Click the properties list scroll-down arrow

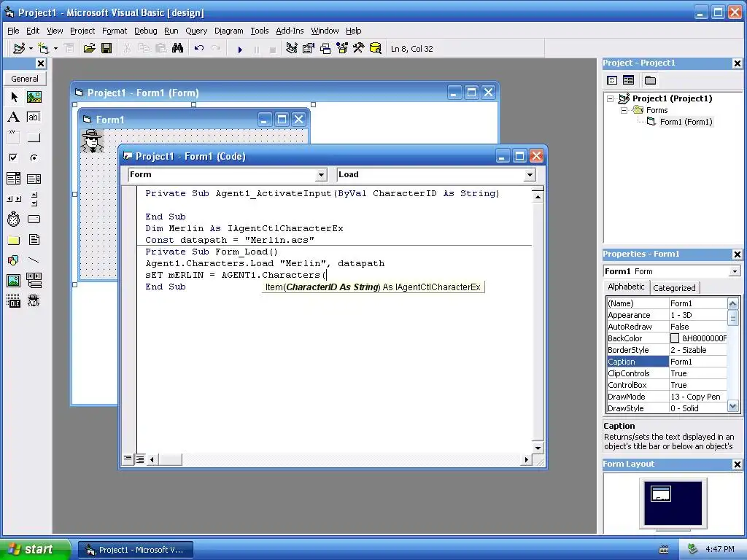(x=733, y=407)
